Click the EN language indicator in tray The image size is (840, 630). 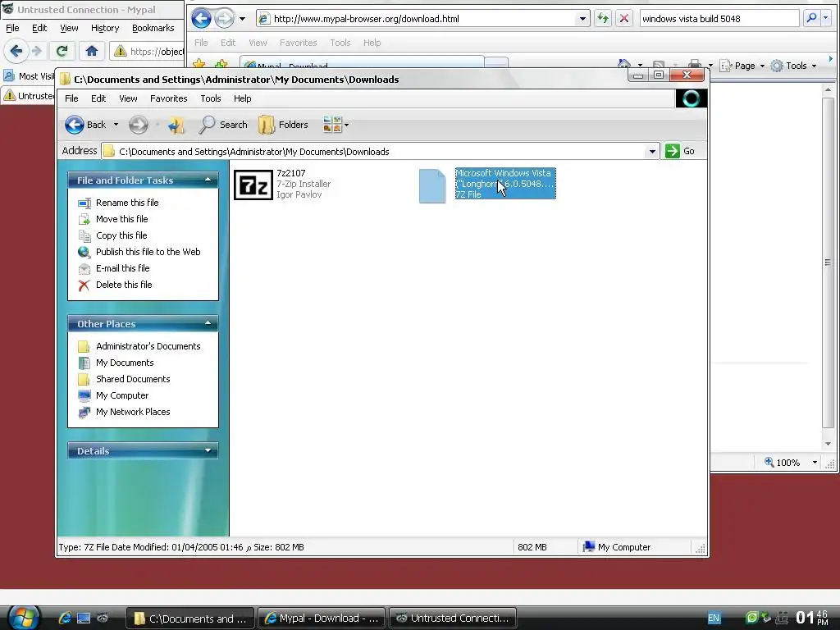coord(714,619)
